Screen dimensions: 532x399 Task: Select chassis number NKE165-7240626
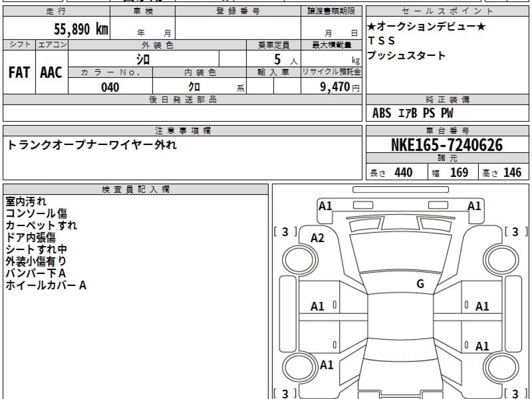pyautogui.click(x=447, y=145)
